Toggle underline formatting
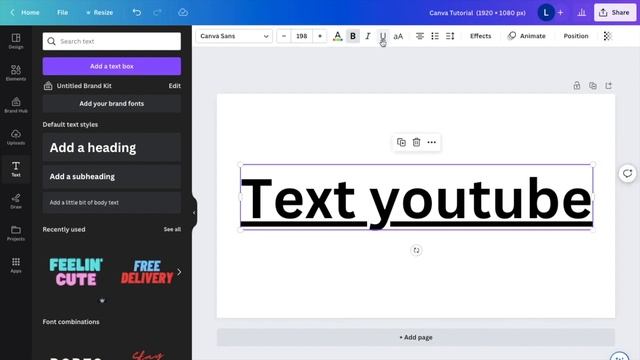The width and height of the screenshot is (640, 360). (x=383, y=36)
